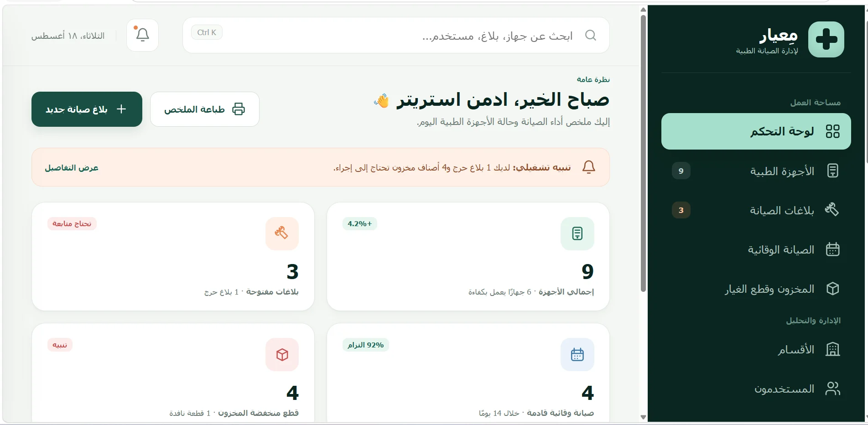Click the نظرة عامة breadcrumb label

tap(593, 79)
